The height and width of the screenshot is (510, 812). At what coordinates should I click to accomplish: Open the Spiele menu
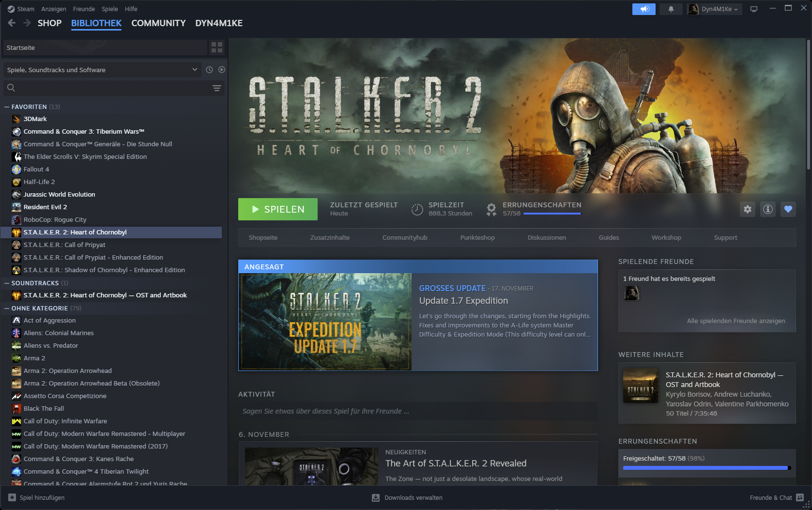[x=110, y=9]
